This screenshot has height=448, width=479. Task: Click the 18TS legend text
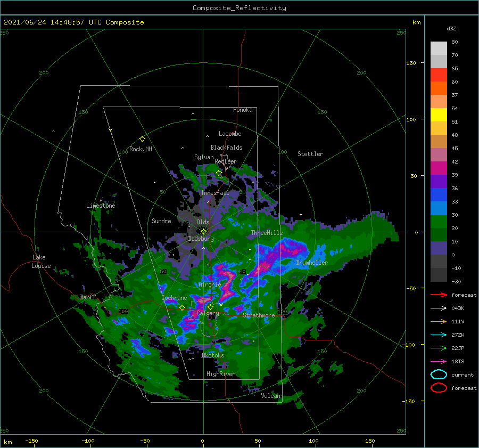pyautogui.click(x=458, y=362)
